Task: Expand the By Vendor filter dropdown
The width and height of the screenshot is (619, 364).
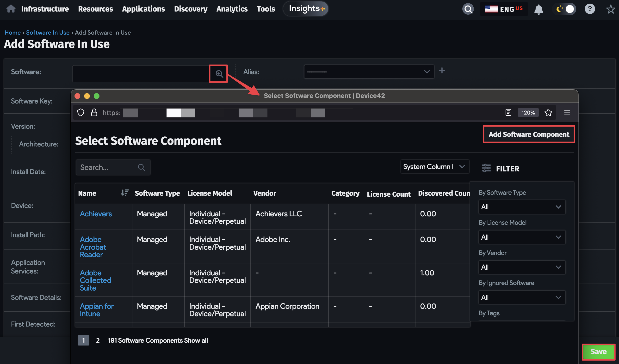Action: [522, 267]
